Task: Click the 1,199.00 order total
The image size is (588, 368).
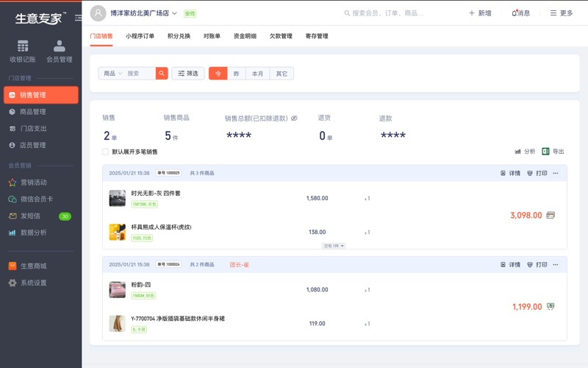Action: click(x=527, y=307)
